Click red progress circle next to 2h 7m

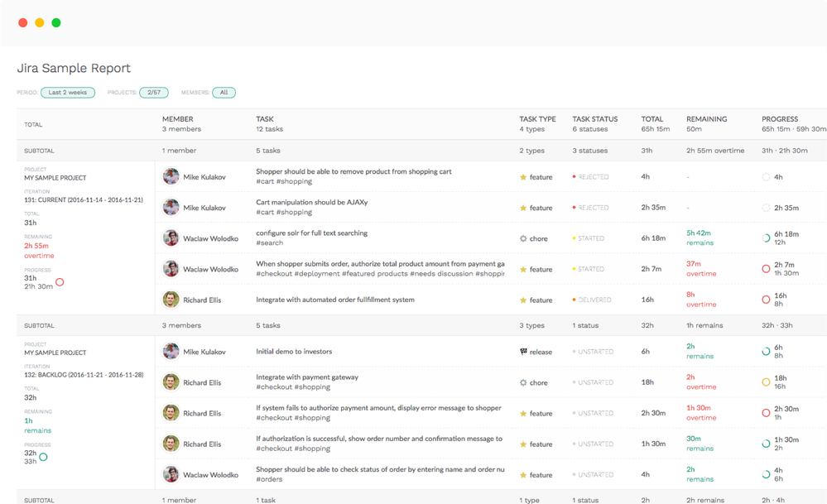766,269
